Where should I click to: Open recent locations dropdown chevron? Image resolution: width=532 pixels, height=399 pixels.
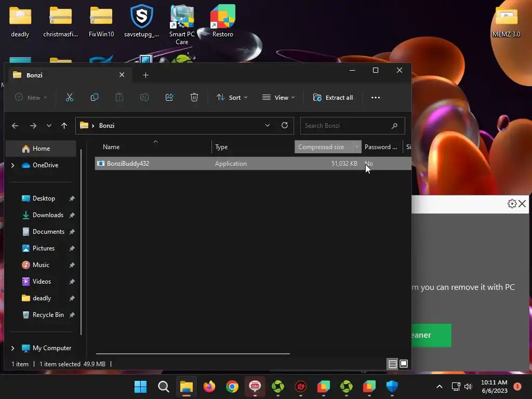[x=49, y=126]
